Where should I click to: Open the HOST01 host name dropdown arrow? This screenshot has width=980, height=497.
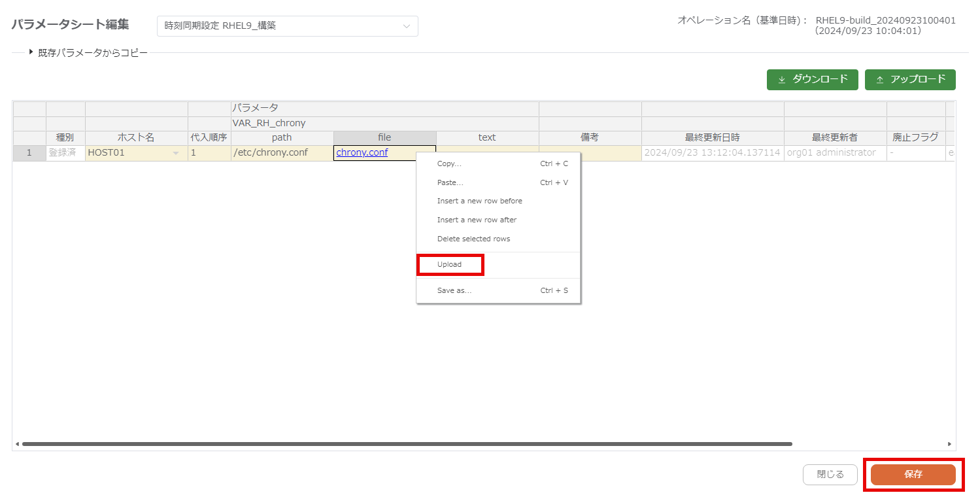click(x=175, y=153)
